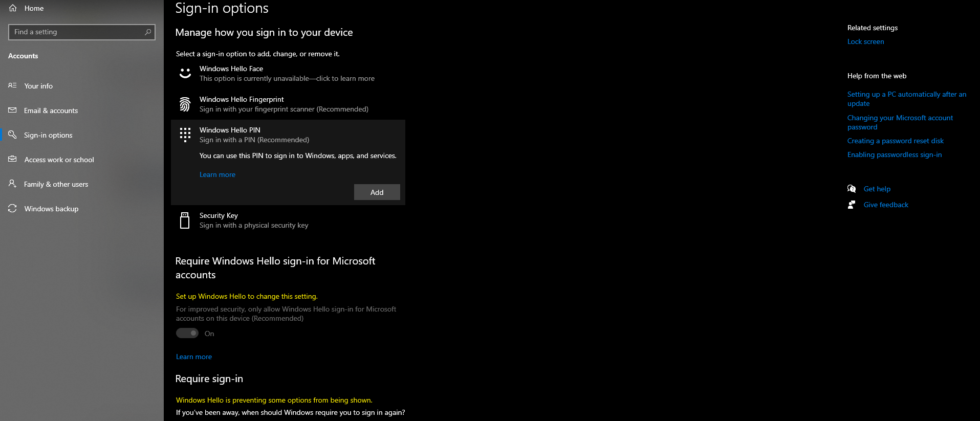Click the Home house icon
Screen dimensions: 980x421
click(13, 8)
